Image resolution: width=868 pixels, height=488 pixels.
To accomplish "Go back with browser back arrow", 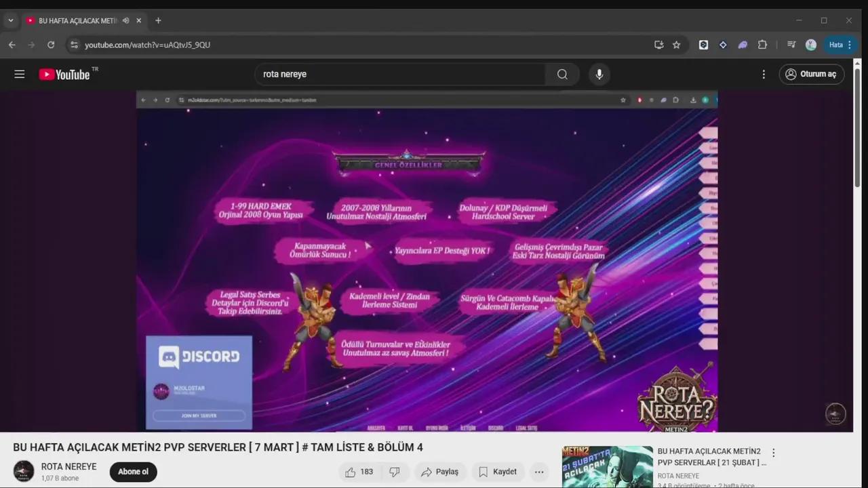I will click(12, 45).
